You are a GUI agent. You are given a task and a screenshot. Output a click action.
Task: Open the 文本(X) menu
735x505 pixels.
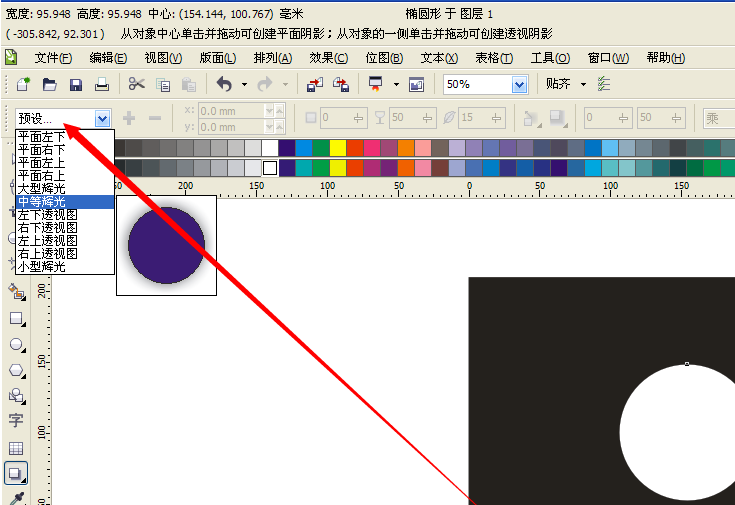(x=439, y=58)
